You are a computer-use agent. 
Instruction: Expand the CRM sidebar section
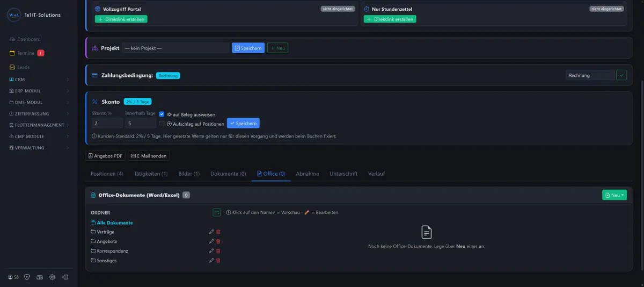(39, 80)
